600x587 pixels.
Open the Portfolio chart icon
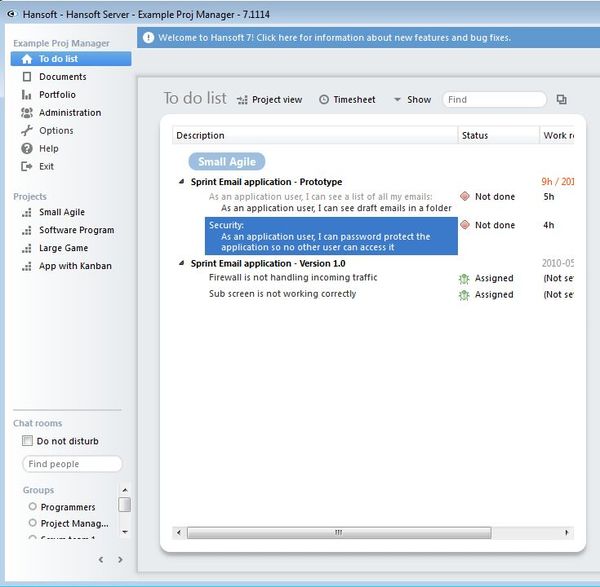click(27, 95)
